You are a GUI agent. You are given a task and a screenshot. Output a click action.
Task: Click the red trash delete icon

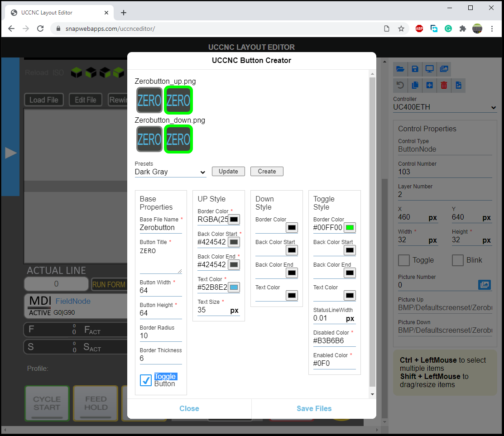point(444,86)
